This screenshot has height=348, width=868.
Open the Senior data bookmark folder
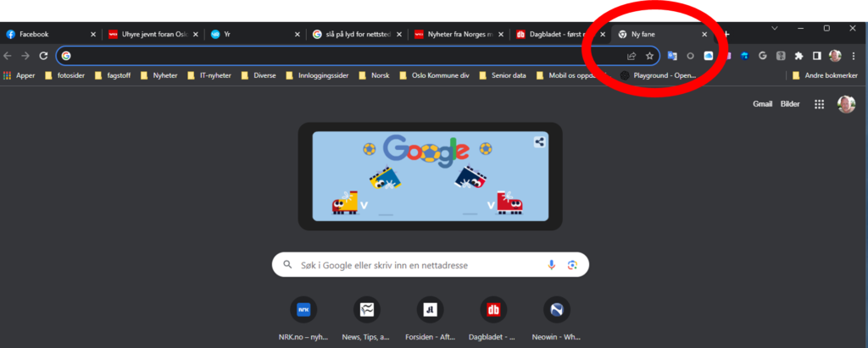click(503, 75)
